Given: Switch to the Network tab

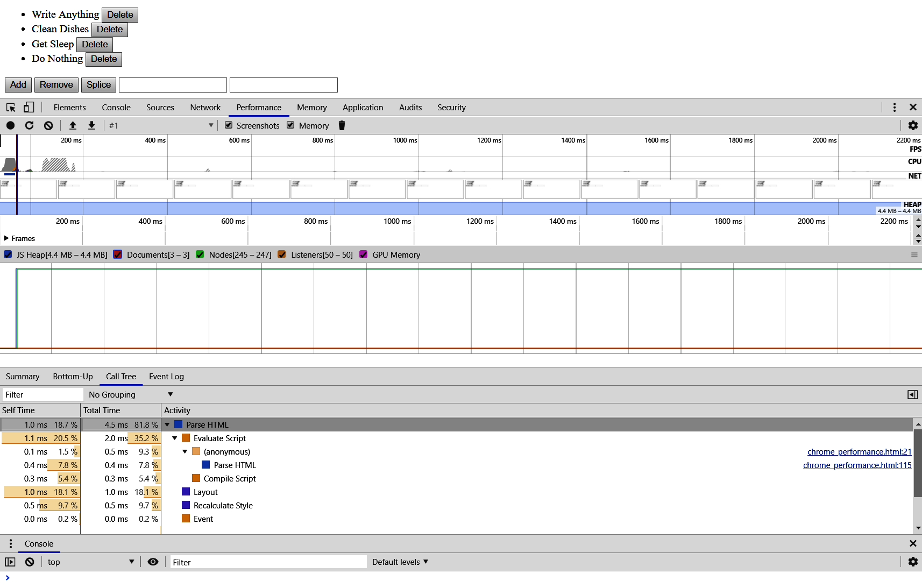Looking at the screenshot, I should (205, 108).
